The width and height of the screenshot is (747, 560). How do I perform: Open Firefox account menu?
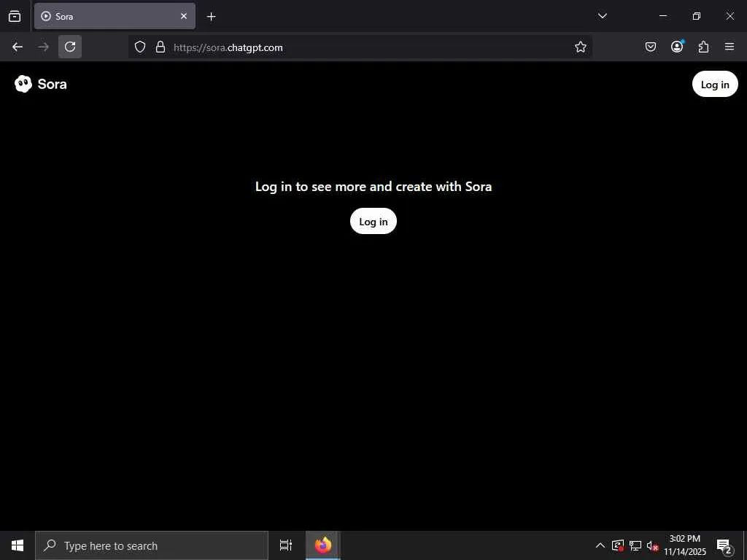tap(677, 47)
